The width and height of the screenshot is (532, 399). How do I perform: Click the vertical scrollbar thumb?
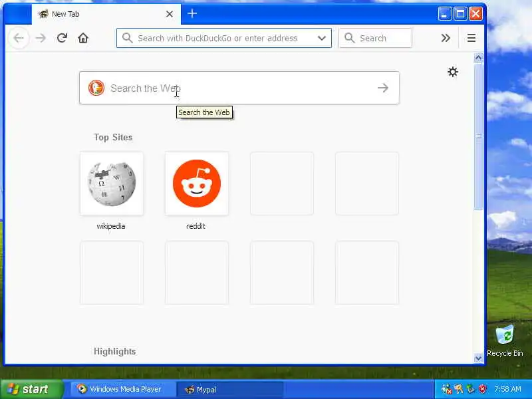click(x=478, y=136)
